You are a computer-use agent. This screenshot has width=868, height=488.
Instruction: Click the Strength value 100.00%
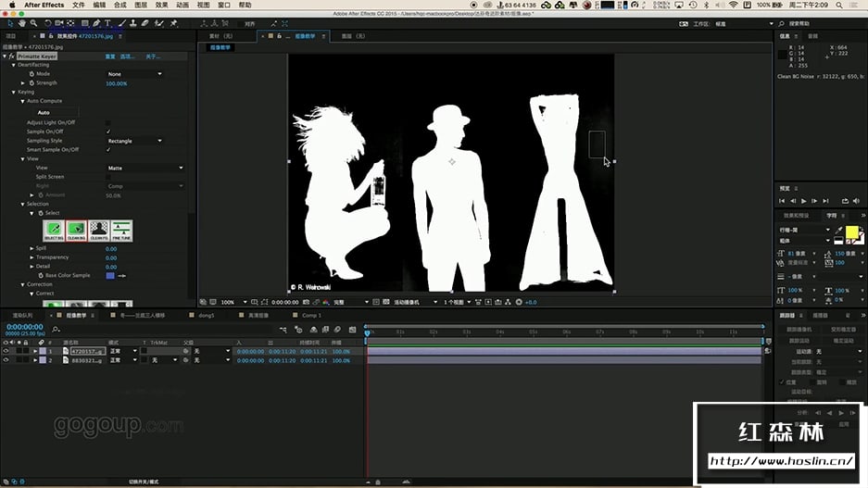[116, 83]
